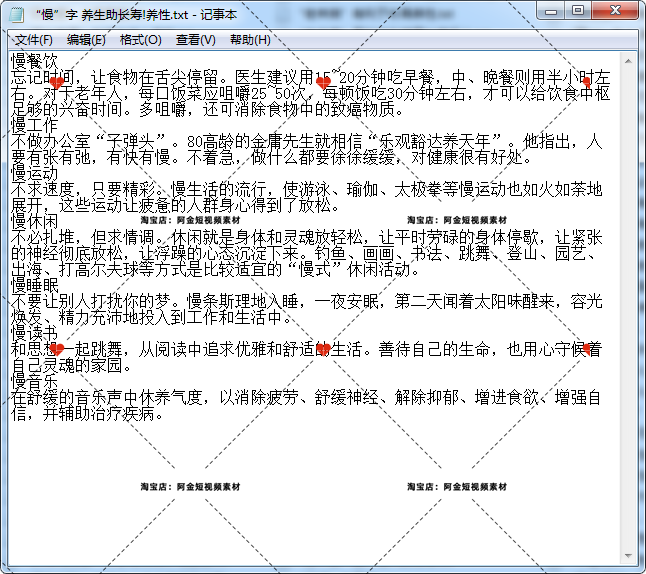
Task: Open the 文件(F) menu
Action: pos(33,40)
